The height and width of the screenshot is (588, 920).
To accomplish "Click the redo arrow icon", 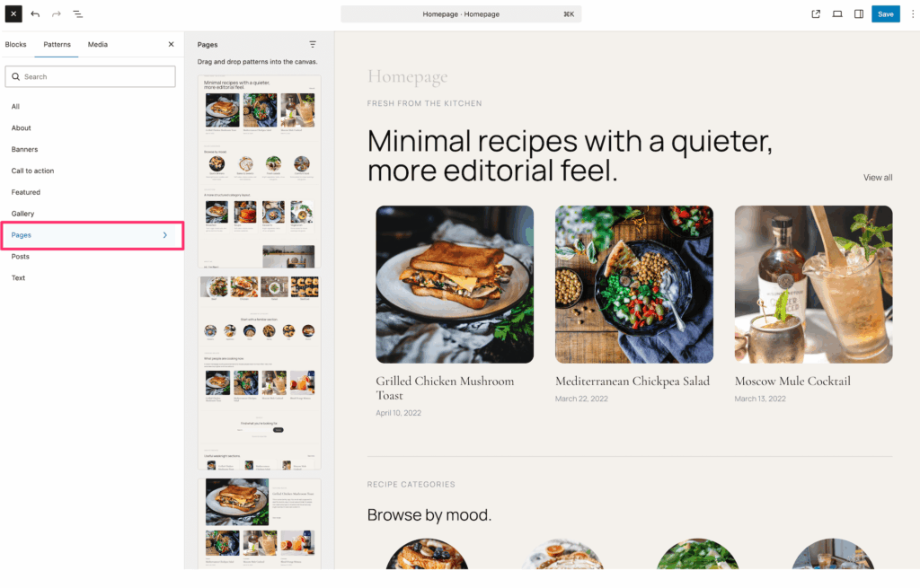I will point(57,14).
